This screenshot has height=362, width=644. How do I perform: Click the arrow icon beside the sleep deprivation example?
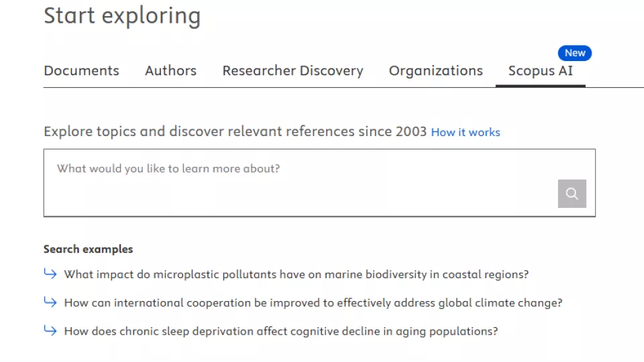[50, 330]
